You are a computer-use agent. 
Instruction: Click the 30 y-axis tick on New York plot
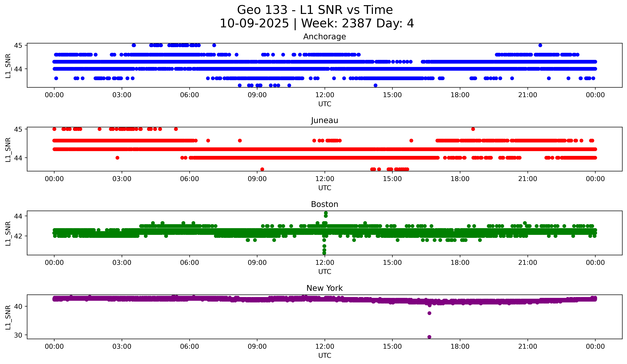tap(18, 335)
